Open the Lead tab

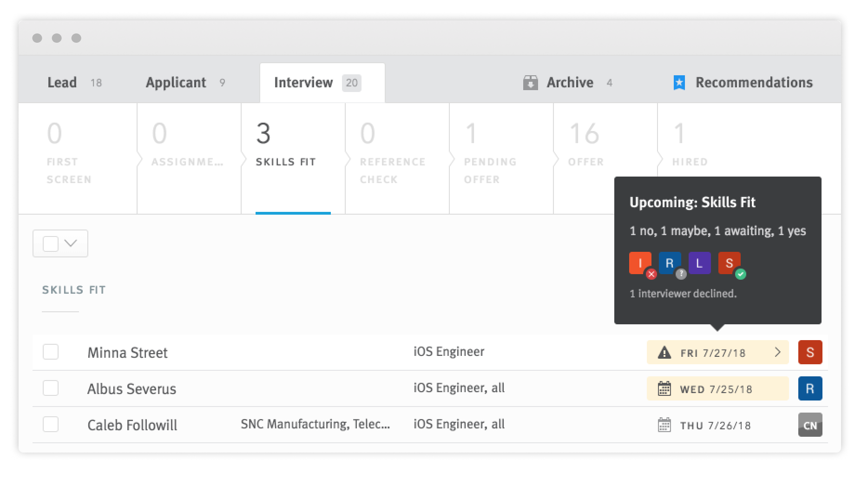pos(62,82)
